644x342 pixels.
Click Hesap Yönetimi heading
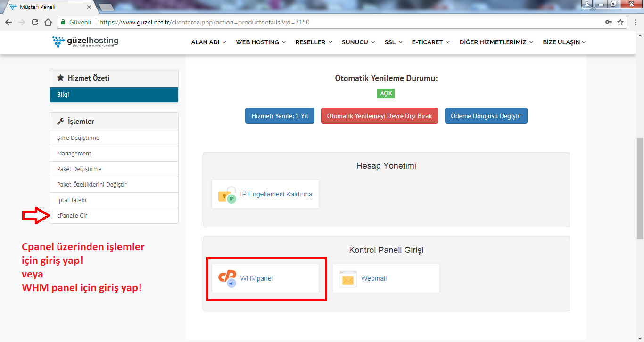click(x=386, y=166)
